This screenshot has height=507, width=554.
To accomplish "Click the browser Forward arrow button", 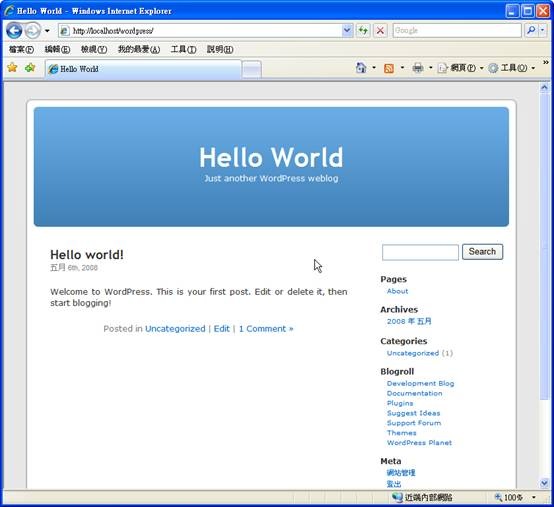I will coord(33,31).
